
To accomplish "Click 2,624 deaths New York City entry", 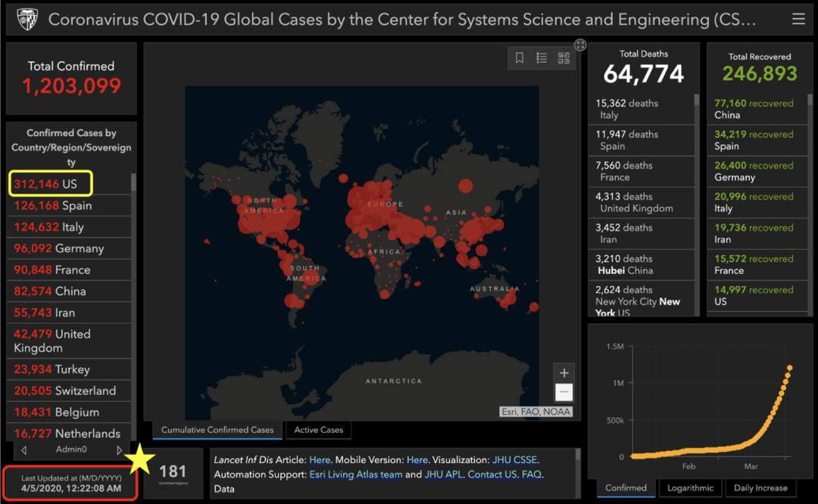I will coord(642,299).
